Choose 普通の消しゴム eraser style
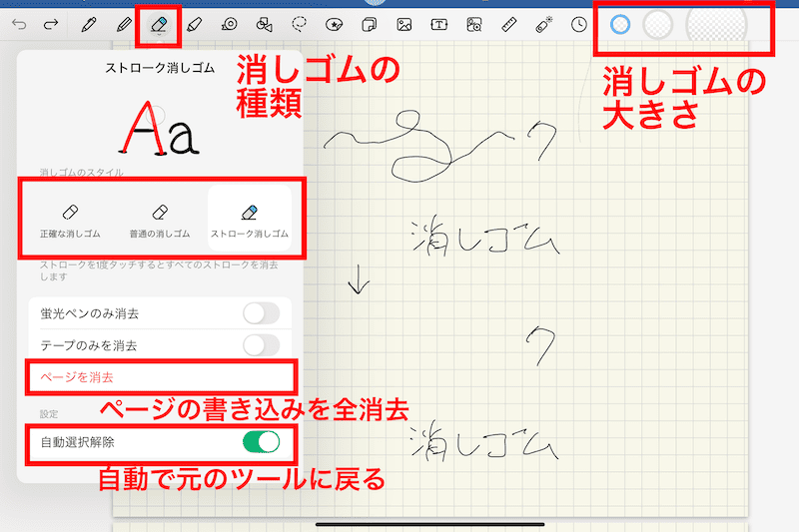The image size is (799, 532). (158, 220)
